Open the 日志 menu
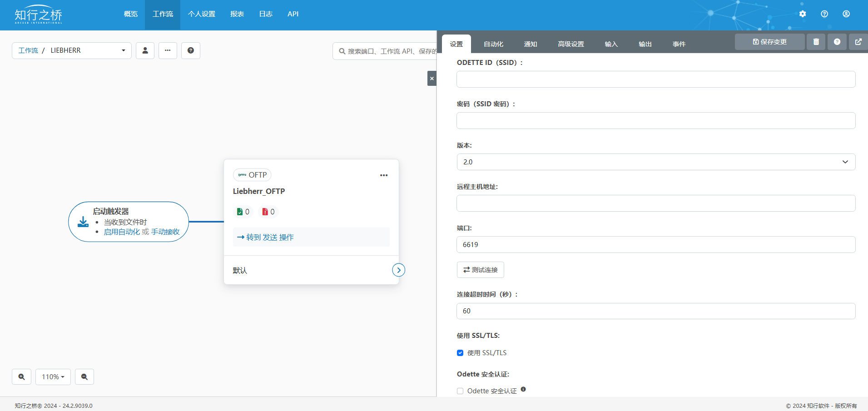868x411 pixels. click(266, 14)
